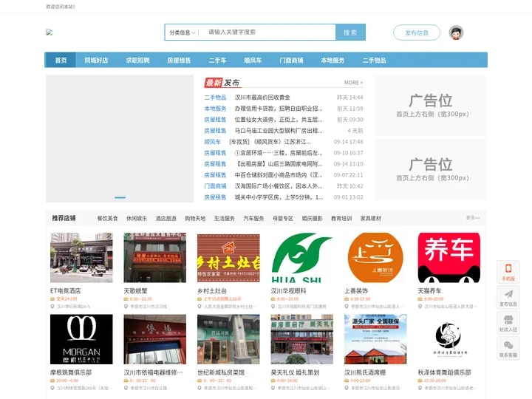Click the 发布信息 button in header
The height and width of the screenshot is (399, 532).
pos(417,33)
